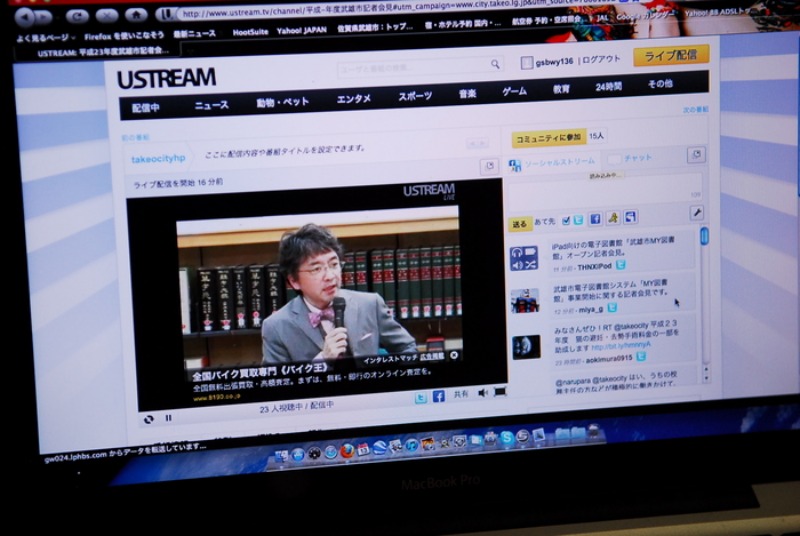Click the Ustream site icon beside URL
Viewport: 800px width, 536px height.
pos(166,14)
